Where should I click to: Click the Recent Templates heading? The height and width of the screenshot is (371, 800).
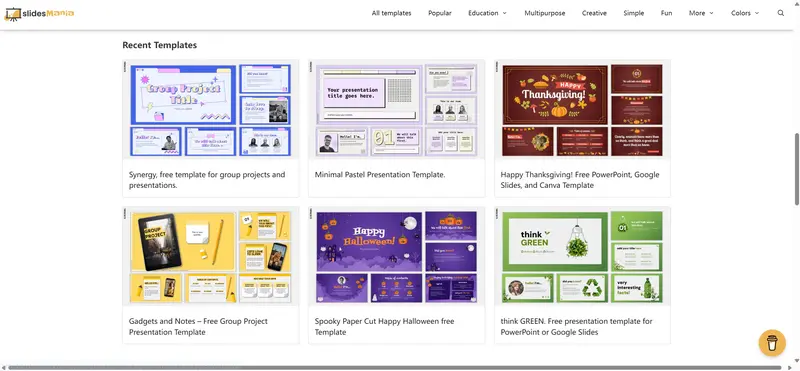159,45
